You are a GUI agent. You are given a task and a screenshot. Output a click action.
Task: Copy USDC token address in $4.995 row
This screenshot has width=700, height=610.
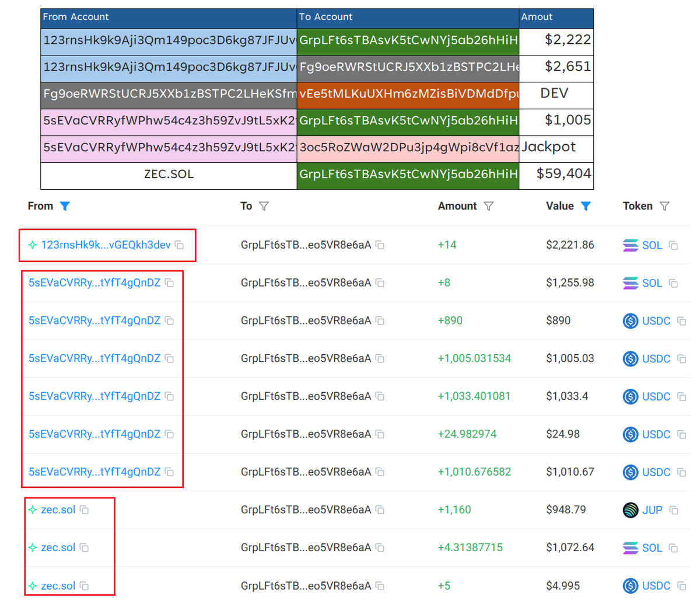(681, 586)
